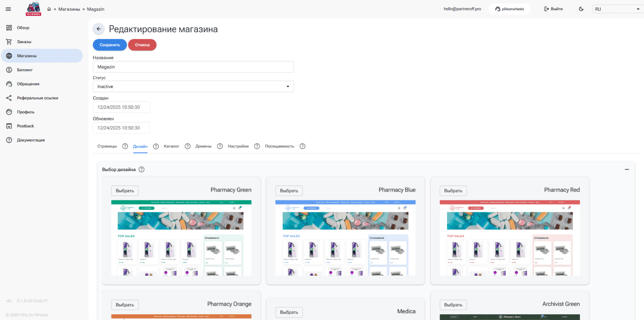644x320 pixels.
Task: Collapse the Выбор дизайна section
Action: (627, 170)
